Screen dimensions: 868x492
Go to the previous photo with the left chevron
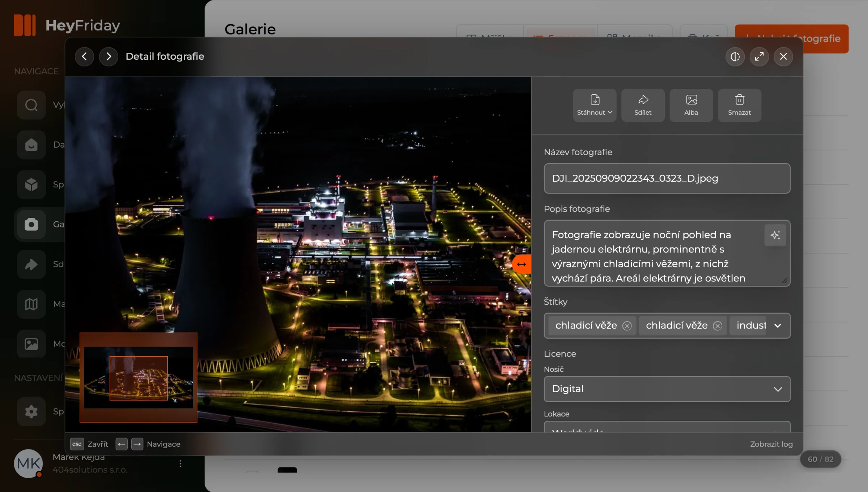(x=84, y=56)
